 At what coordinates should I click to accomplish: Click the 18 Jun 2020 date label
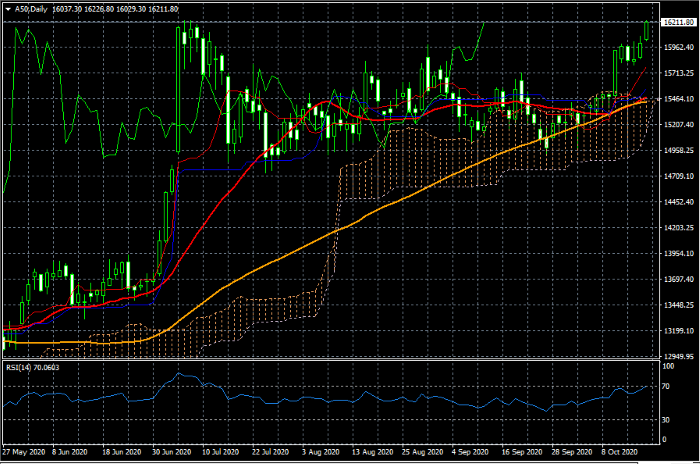[121, 452]
